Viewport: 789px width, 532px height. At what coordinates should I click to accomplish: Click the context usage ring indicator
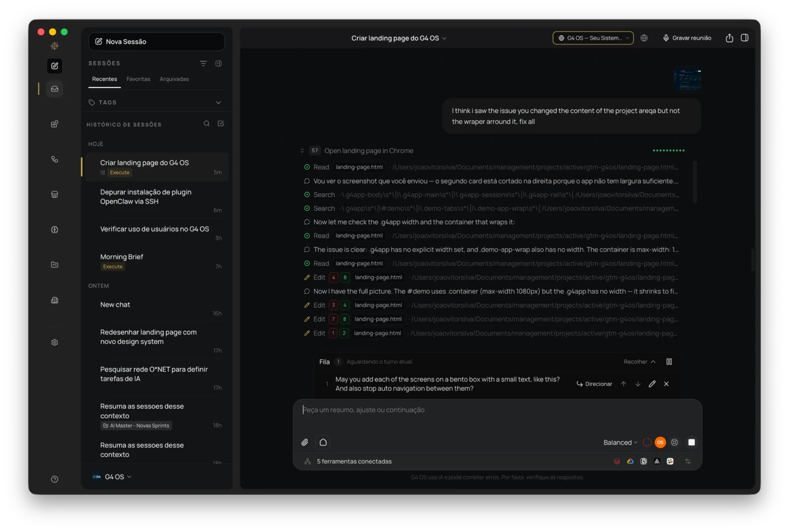[x=647, y=442]
